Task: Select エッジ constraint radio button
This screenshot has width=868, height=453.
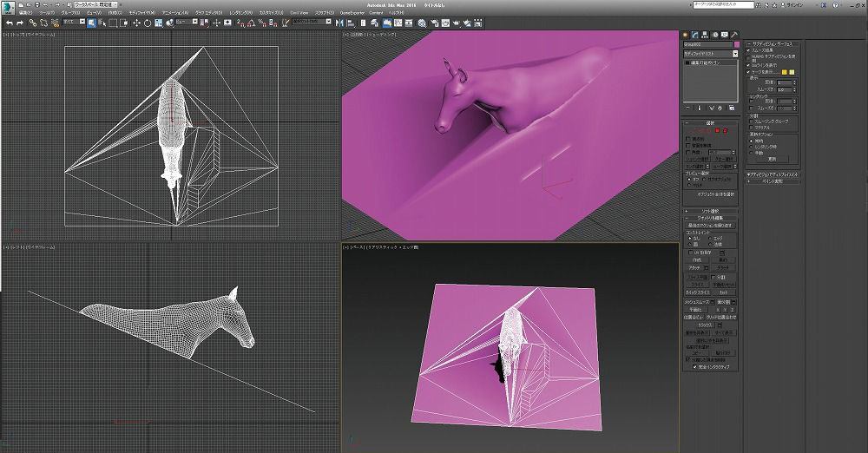Action: (x=710, y=238)
